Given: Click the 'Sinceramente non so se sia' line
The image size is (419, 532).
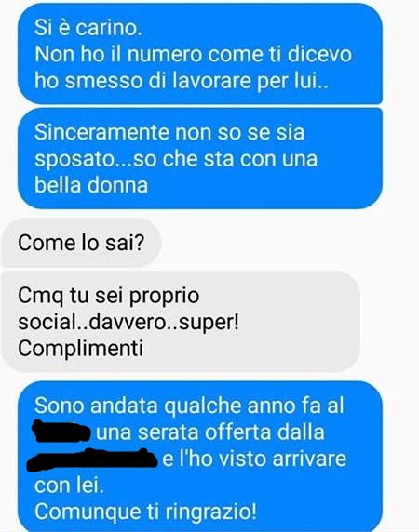Looking at the screenshot, I should (x=169, y=132).
